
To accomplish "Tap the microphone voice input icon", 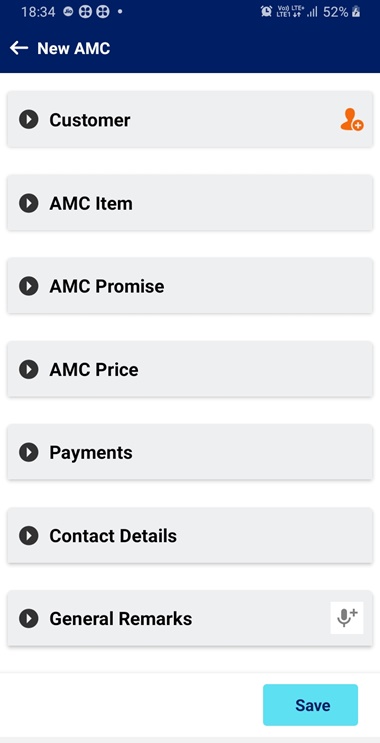I will click(x=347, y=617).
